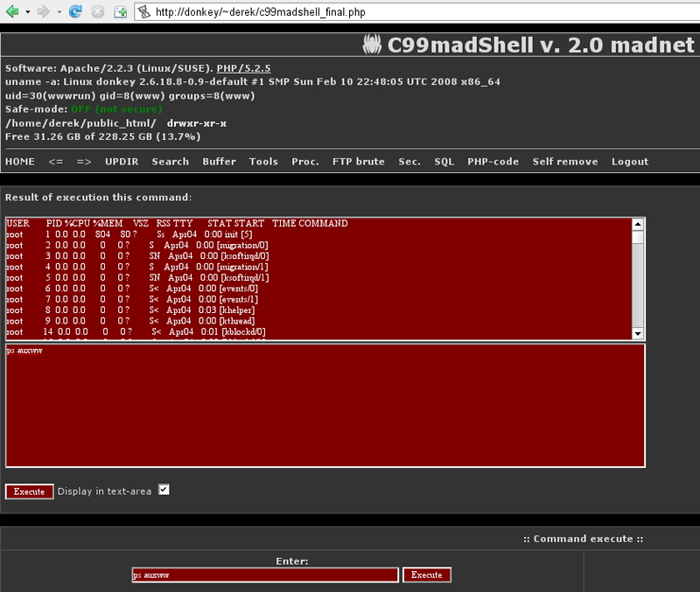The image size is (700, 592).
Task: Click the Self remove link
Action: click(x=565, y=162)
